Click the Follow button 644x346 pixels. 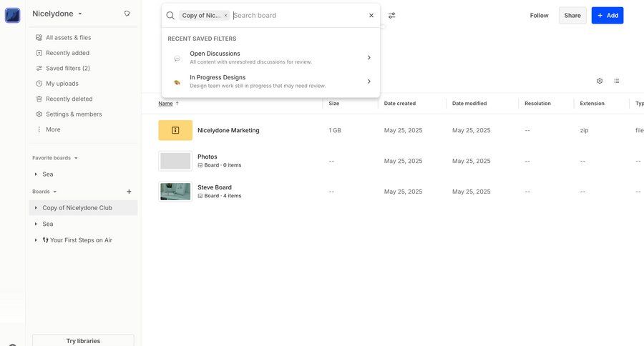(539, 16)
